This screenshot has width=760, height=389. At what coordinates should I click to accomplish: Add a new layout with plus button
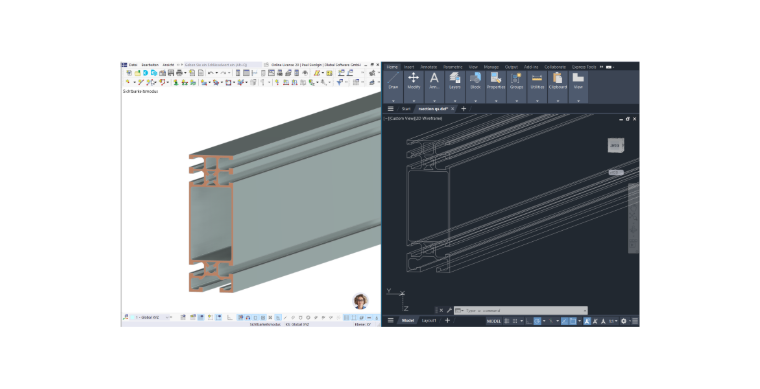[447, 321]
